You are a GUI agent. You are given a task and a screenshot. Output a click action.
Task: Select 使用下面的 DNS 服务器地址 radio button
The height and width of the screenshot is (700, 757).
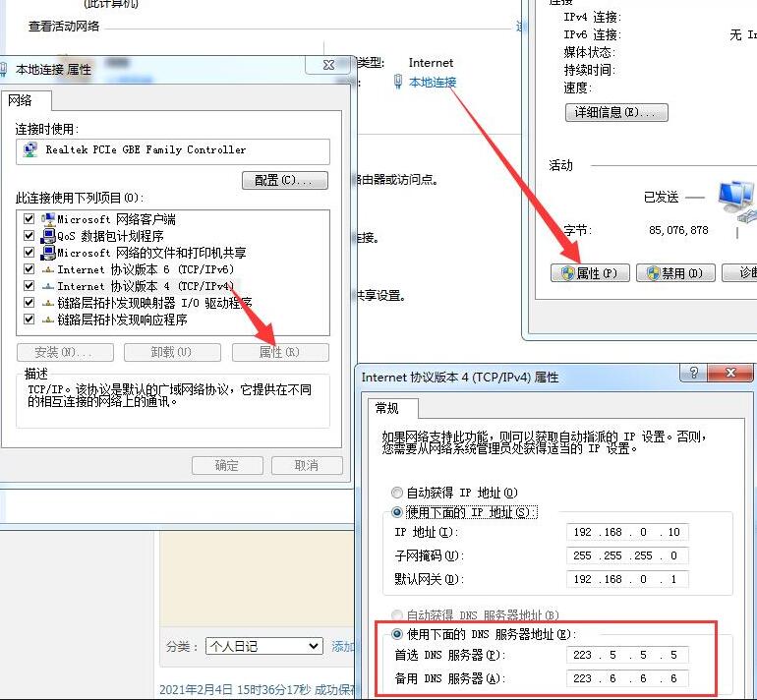tap(397, 634)
